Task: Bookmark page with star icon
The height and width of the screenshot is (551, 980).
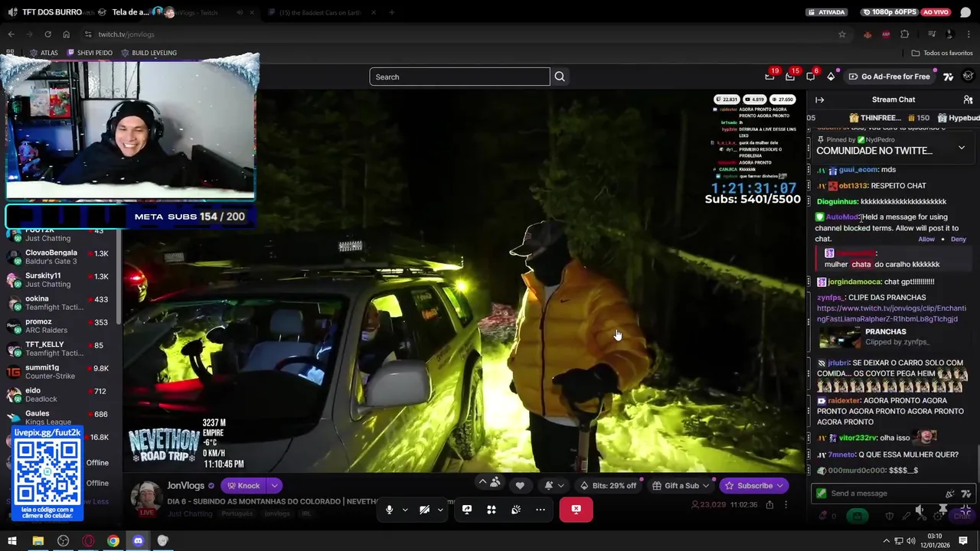Action: (x=842, y=34)
